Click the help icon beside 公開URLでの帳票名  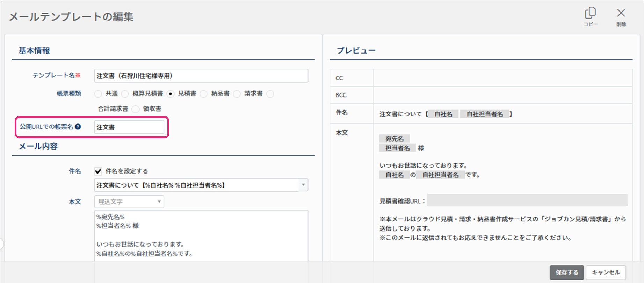[x=78, y=127]
